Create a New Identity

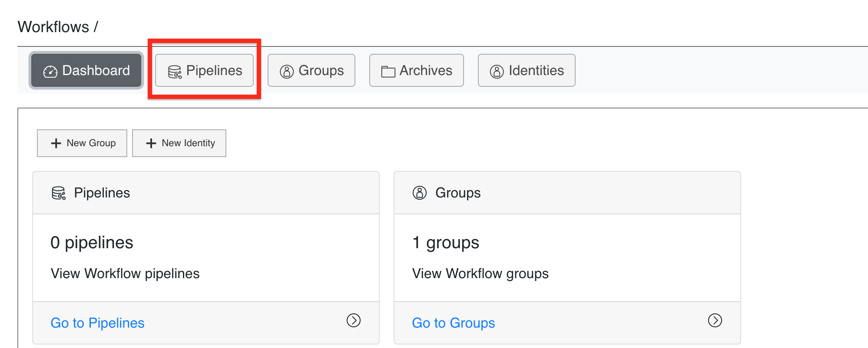[179, 143]
